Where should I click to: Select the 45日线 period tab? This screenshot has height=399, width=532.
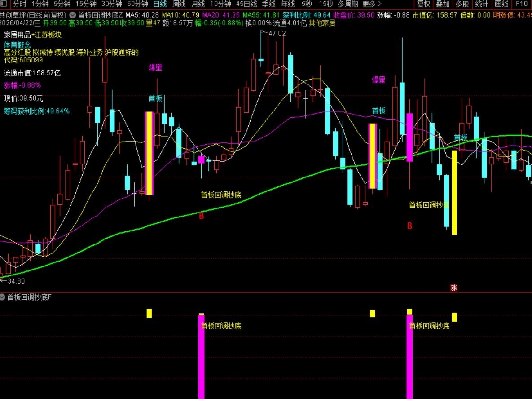point(246,4)
